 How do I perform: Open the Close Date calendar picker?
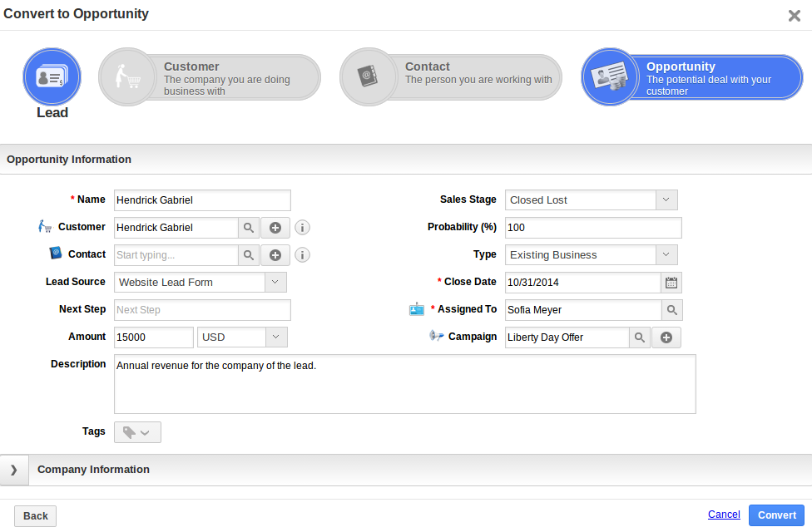tap(671, 283)
